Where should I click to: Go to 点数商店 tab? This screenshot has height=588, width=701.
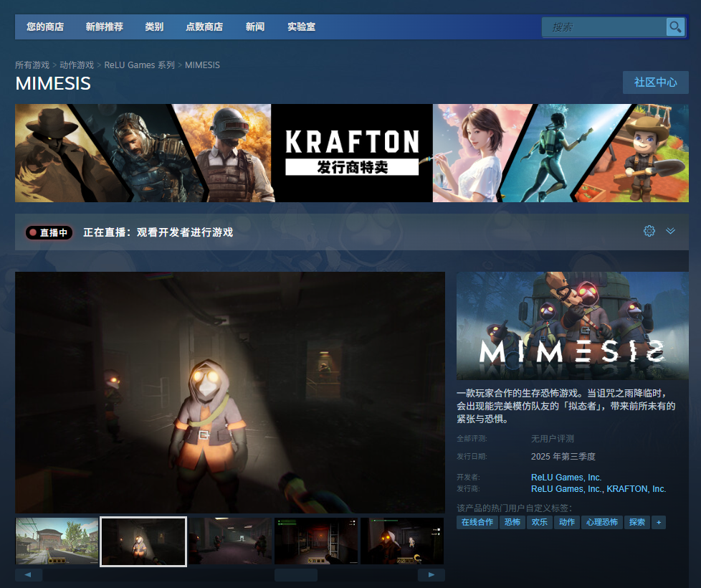pos(204,27)
